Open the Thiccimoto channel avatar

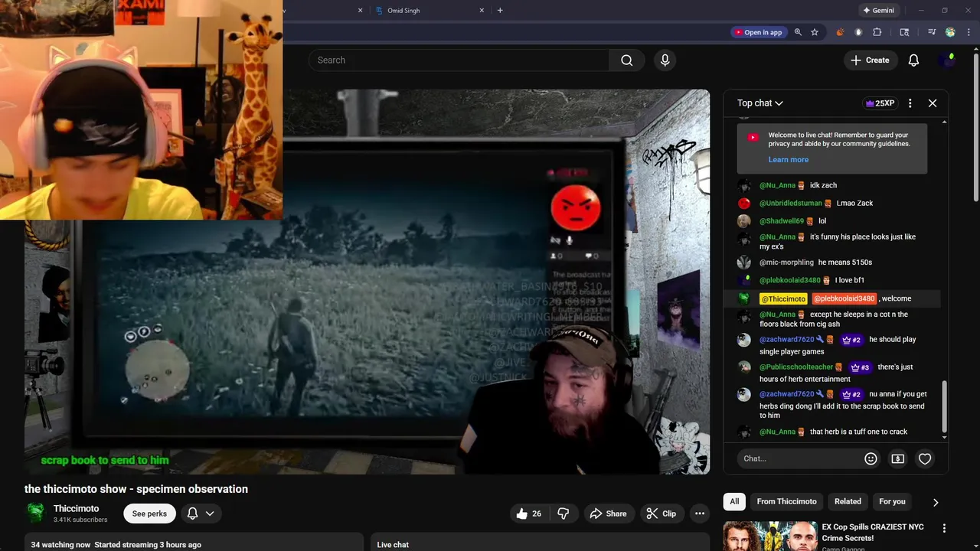36,513
